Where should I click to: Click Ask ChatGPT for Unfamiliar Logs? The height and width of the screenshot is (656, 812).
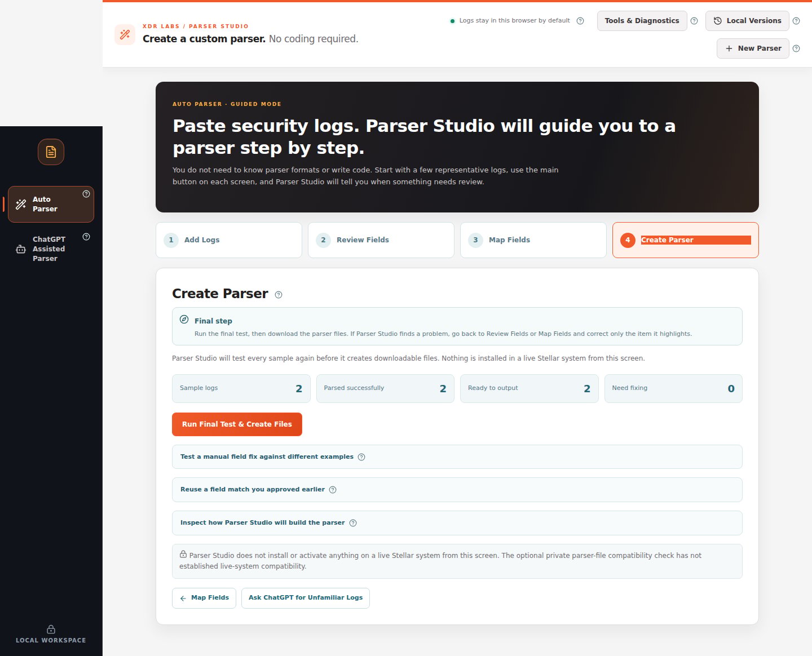point(306,598)
